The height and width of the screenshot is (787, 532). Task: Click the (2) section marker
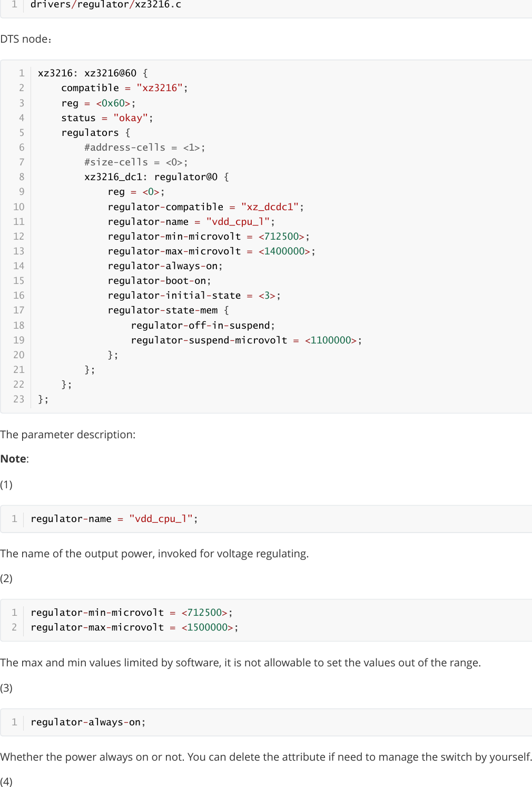pos(6,578)
